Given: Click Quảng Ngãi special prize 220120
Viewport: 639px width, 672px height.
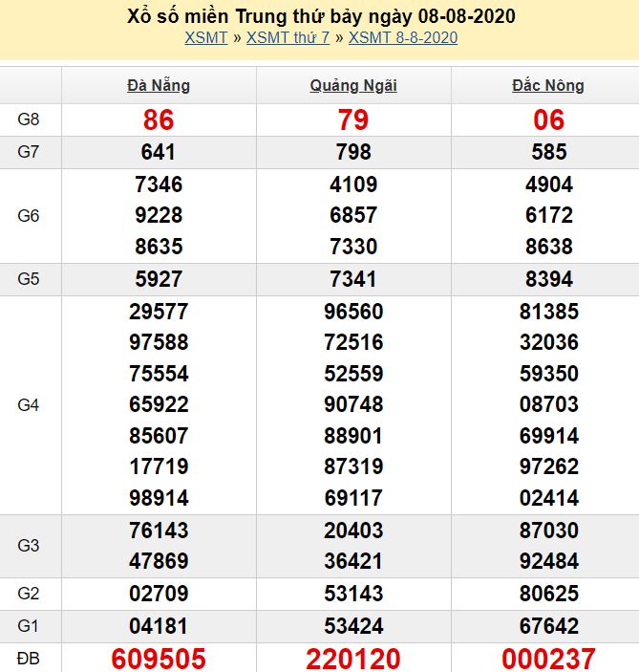Looking at the screenshot, I should click(x=353, y=658).
